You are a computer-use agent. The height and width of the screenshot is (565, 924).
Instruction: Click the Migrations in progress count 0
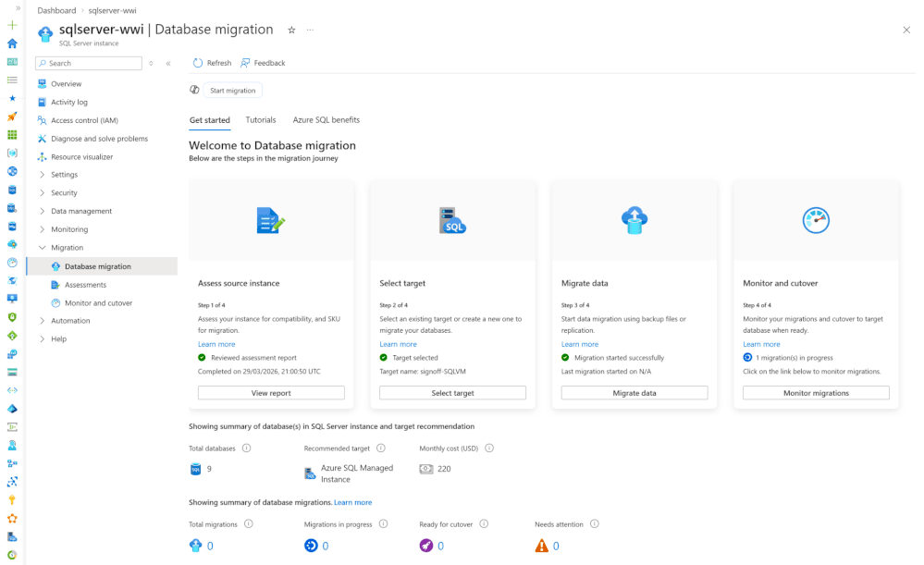coord(326,547)
